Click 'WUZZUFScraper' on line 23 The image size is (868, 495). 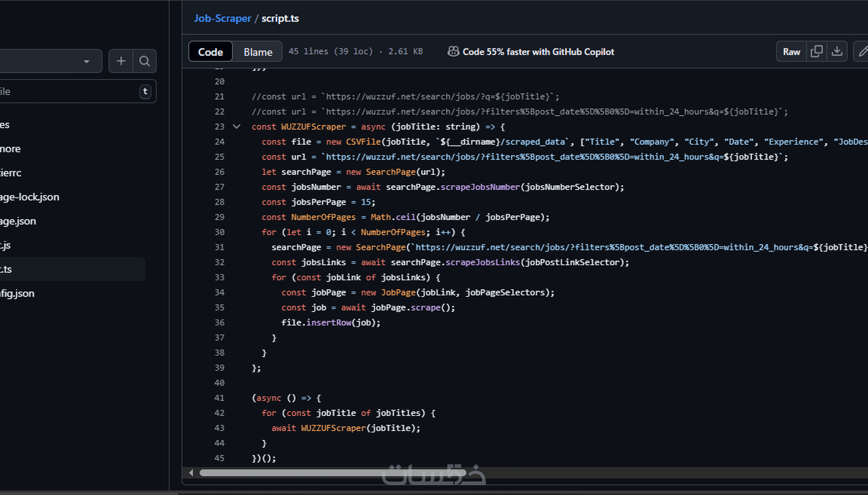pyautogui.click(x=313, y=127)
